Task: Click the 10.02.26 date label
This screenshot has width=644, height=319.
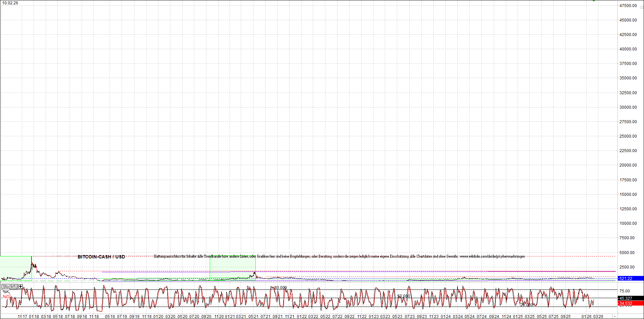Action: (10, 3)
